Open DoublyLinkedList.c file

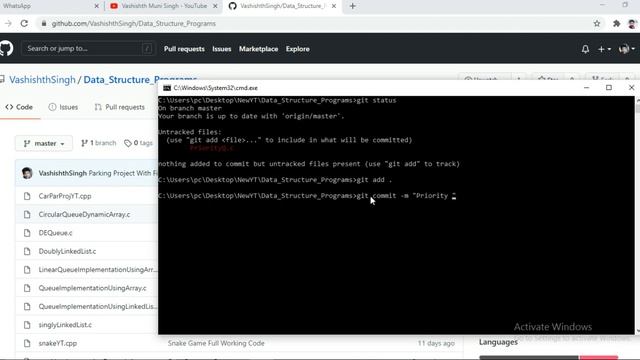coord(67,251)
